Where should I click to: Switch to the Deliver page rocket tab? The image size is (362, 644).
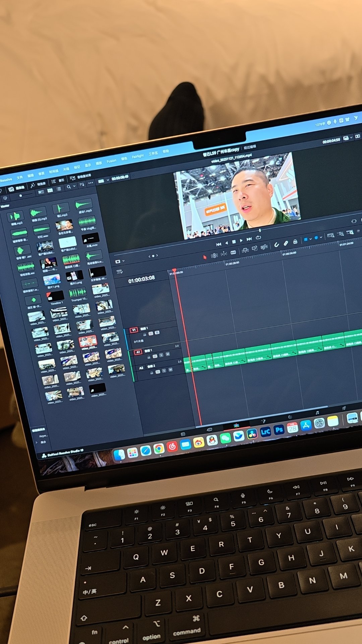344,408
